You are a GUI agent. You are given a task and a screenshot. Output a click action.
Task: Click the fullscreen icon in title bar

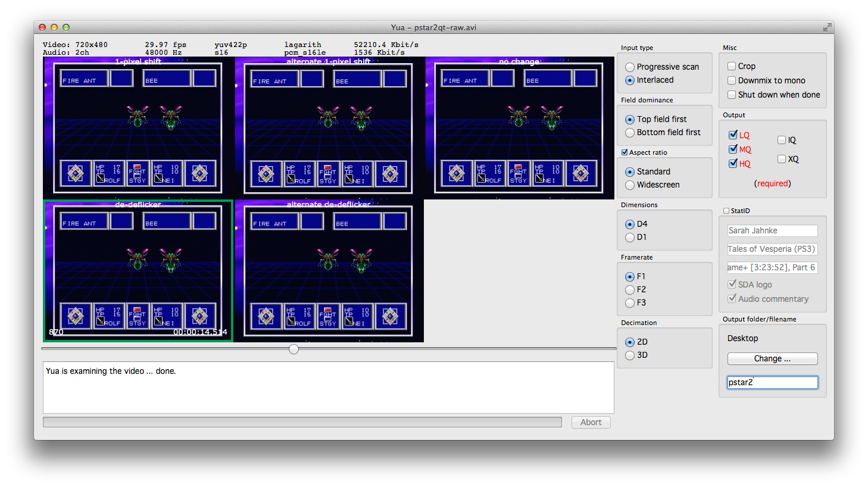(x=827, y=27)
